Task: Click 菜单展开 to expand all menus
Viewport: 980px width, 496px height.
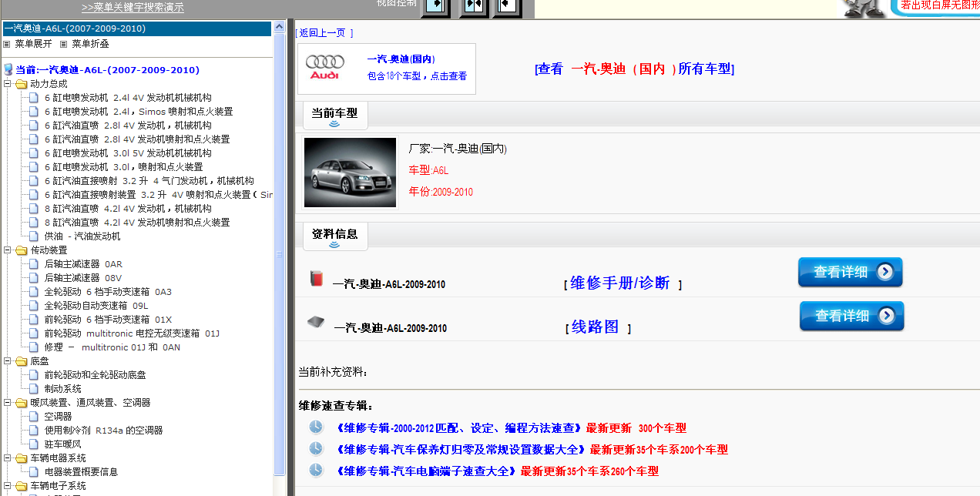Action: pos(33,44)
